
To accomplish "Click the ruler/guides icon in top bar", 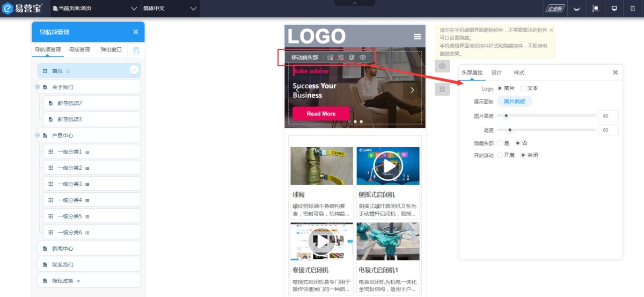I will point(596,9).
